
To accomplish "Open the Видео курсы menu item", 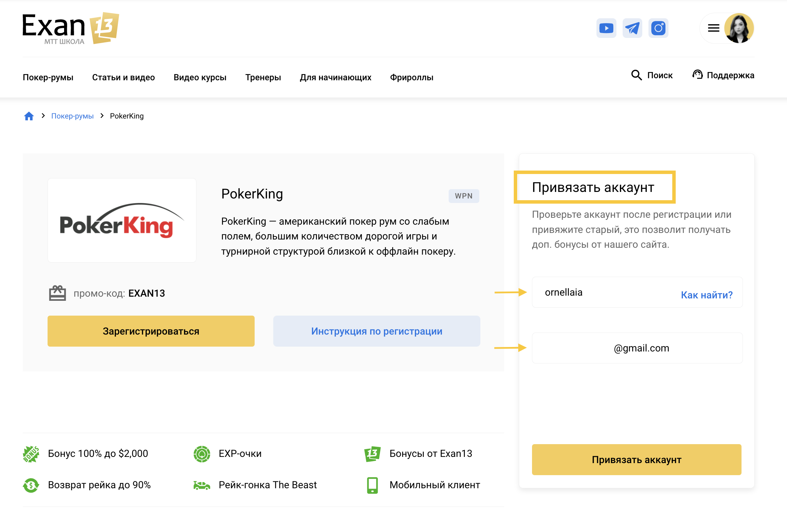I will pos(200,77).
